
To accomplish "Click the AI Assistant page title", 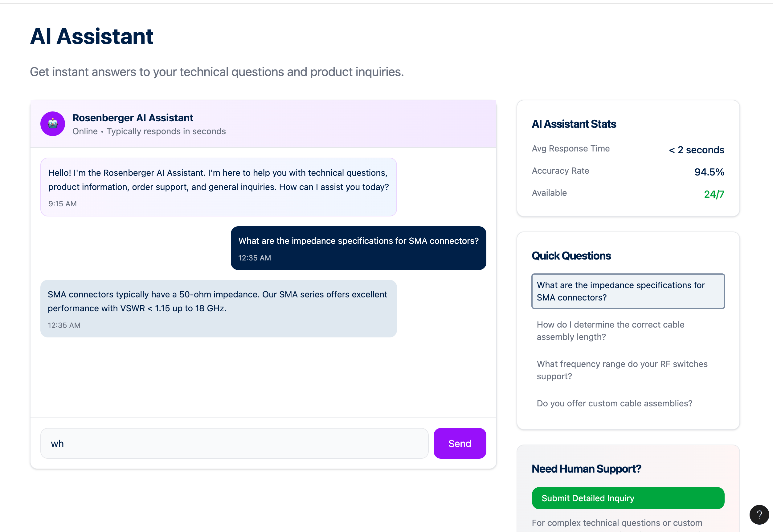I will [x=92, y=36].
